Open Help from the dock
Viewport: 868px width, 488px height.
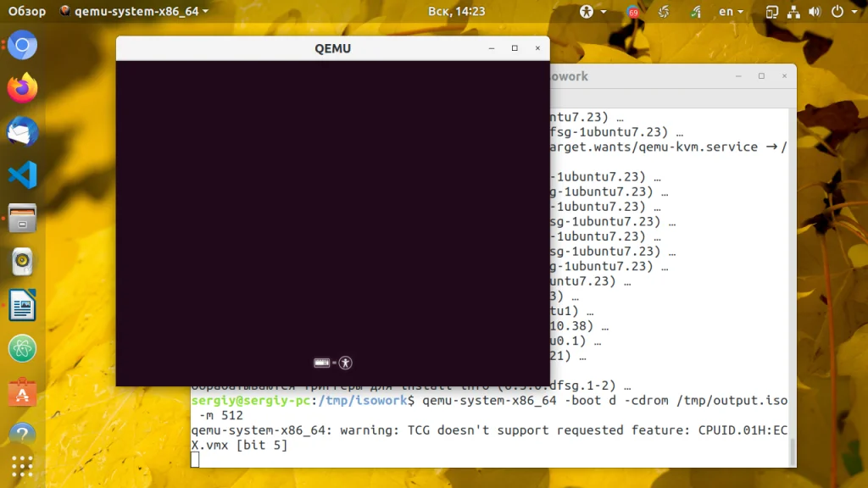click(22, 434)
